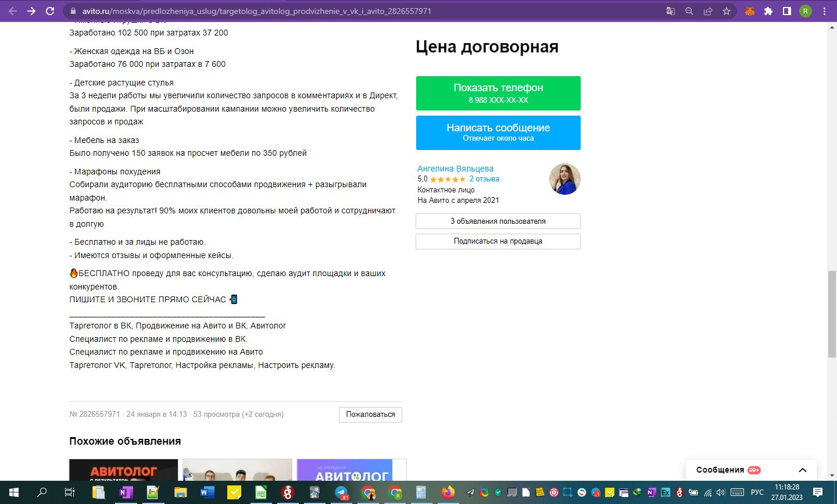Launch File Explorer from taskbar
The height and width of the screenshot is (504, 837).
(180, 492)
